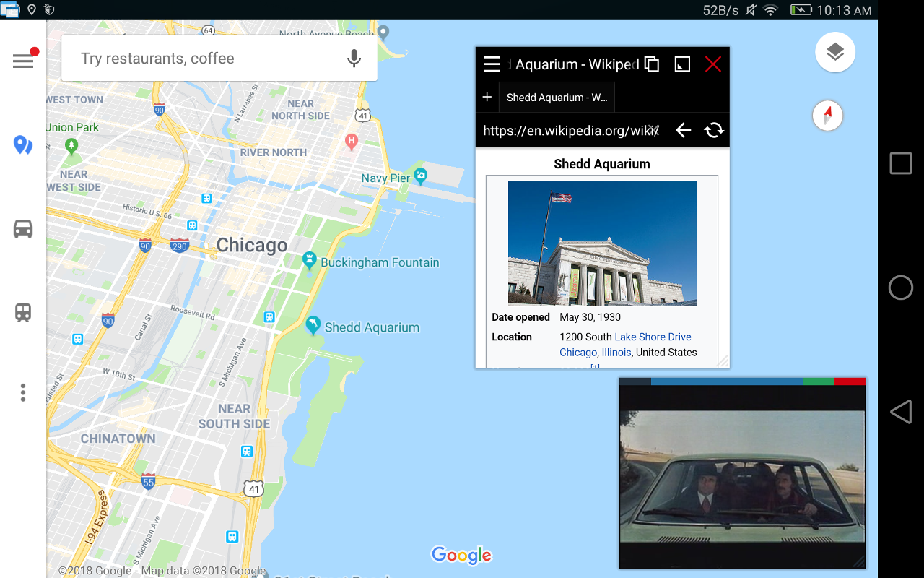Click the Try restaurants, coffee search box
Viewport: 924px width, 578px height.
219,59
